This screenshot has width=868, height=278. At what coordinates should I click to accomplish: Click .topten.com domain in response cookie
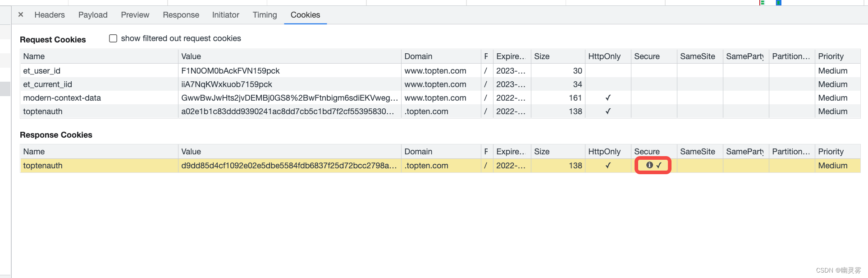tap(426, 166)
